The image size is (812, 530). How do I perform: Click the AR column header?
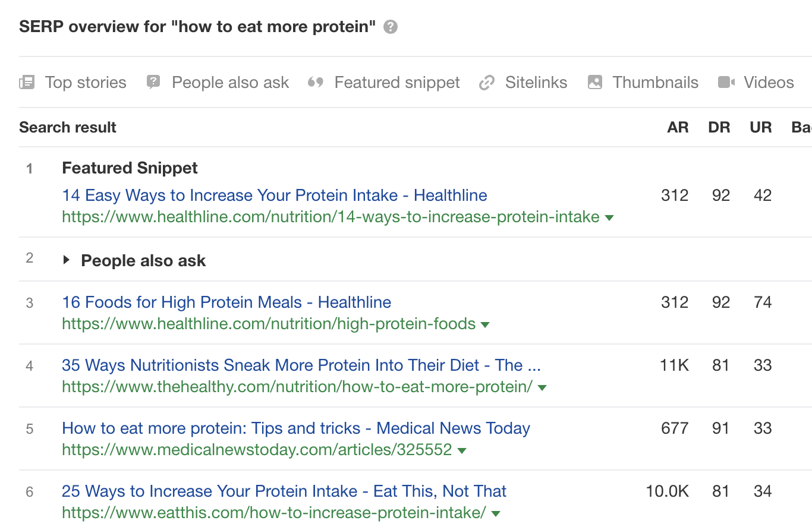[x=678, y=127]
